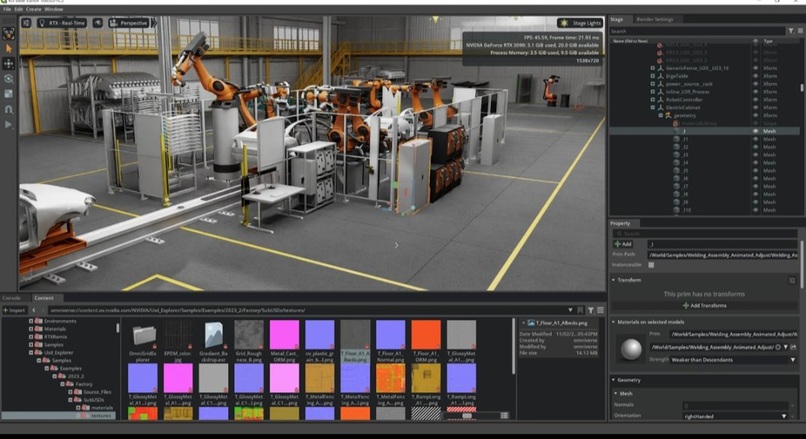Click the back arrow in Content browser
The image size is (806, 439).
point(33,310)
